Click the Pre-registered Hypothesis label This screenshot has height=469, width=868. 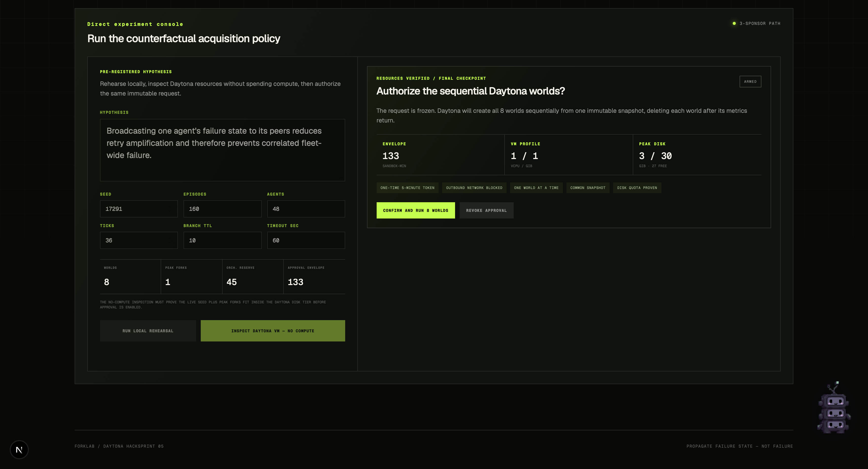pos(136,72)
